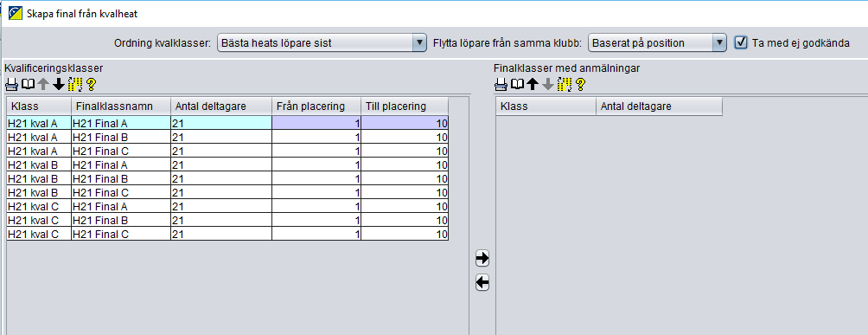Screen dimensions: 868x335
Task: Click Klass header in Kvalificeringsklasser table
Action: pyautogui.click(x=39, y=106)
